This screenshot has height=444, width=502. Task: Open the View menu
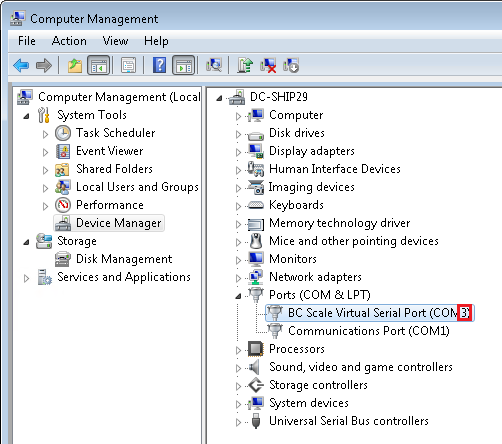[115, 41]
